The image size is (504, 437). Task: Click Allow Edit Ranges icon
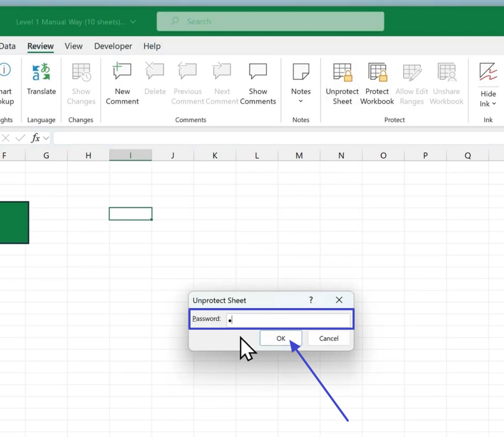(412, 72)
